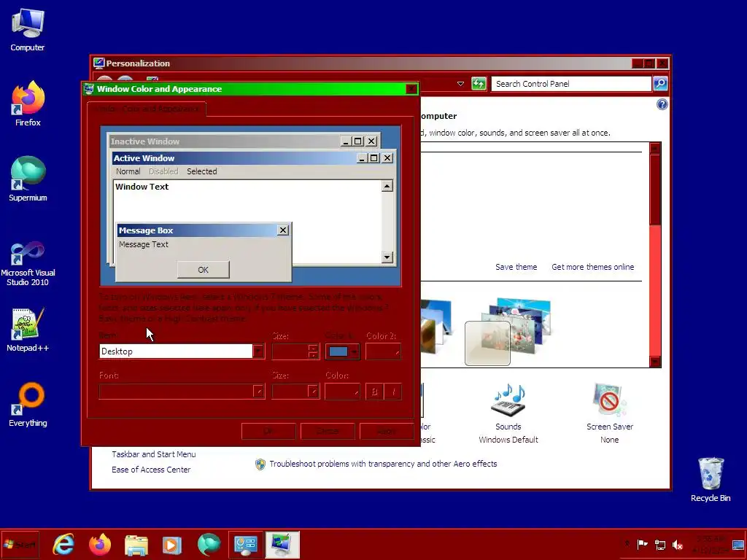Open the Computer desktop icon
This screenshot has height=560, width=747.
[28, 29]
